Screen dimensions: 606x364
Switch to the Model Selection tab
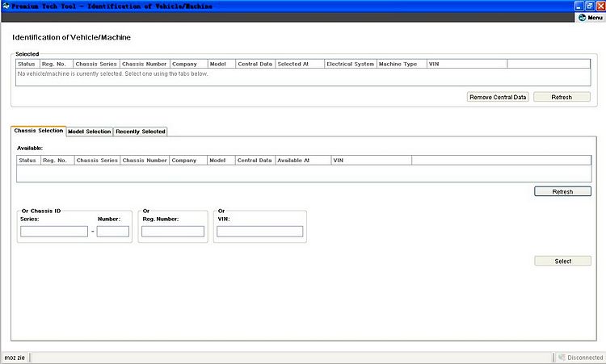89,132
